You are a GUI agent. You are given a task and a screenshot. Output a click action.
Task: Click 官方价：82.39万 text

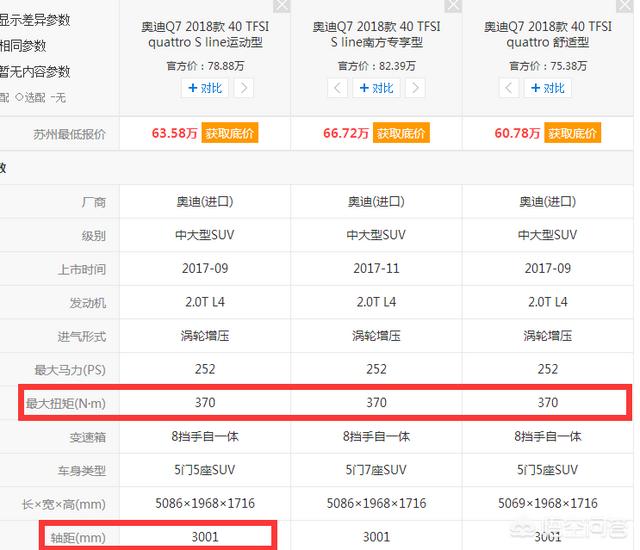click(x=376, y=66)
